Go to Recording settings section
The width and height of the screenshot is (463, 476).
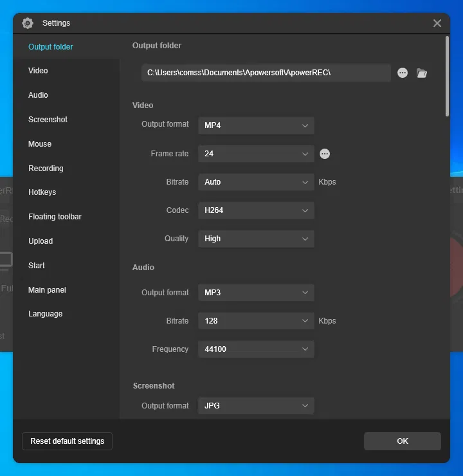tap(46, 168)
